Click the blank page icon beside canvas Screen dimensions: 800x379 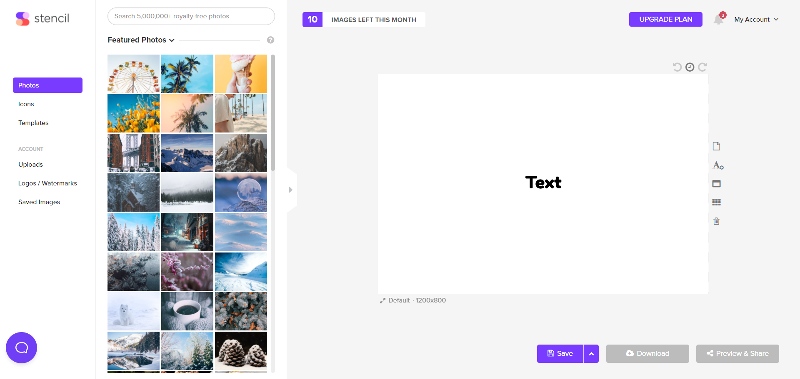(x=716, y=146)
